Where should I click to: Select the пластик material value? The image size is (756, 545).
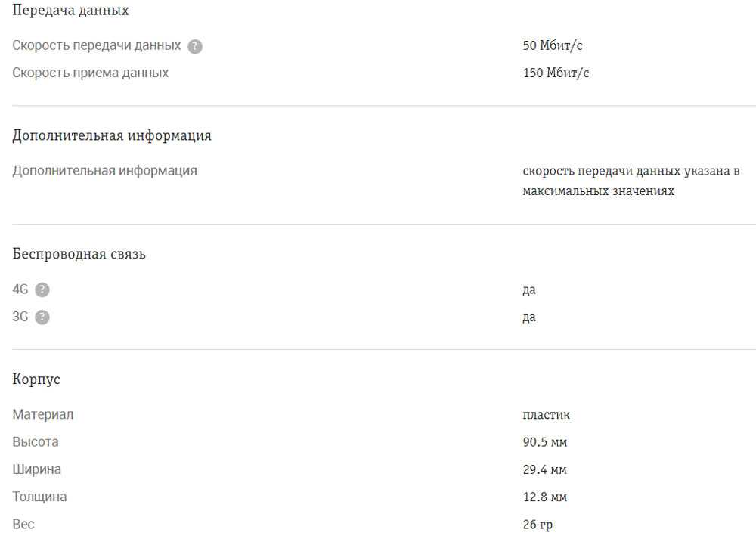click(546, 415)
